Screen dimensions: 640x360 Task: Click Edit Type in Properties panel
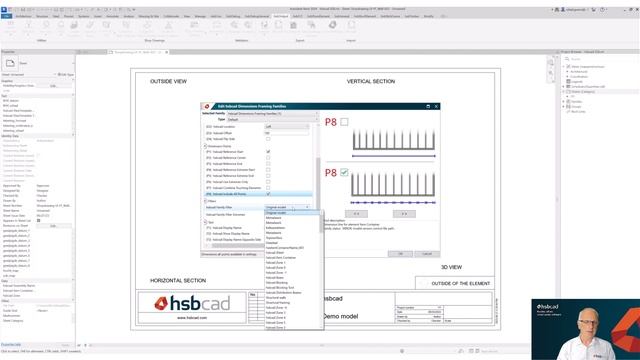(x=66, y=75)
